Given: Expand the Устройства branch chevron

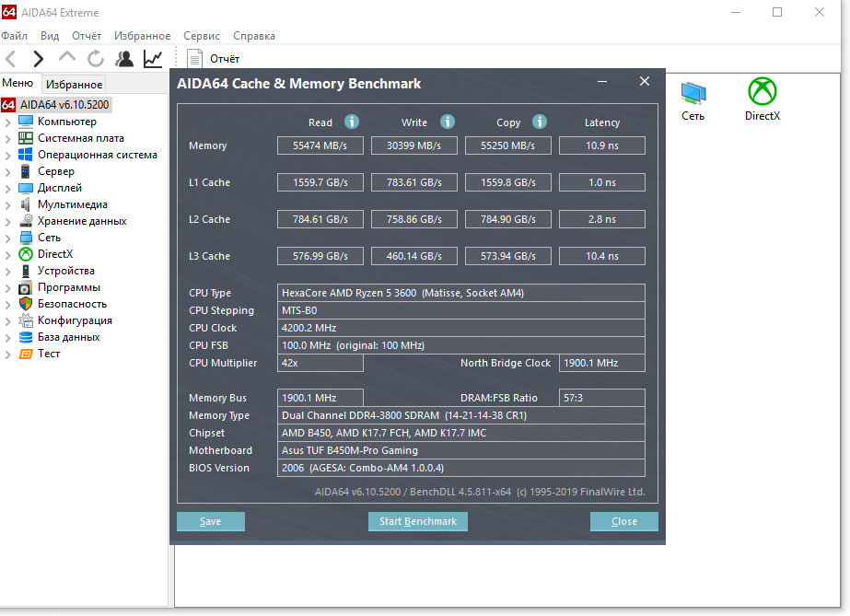Looking at the screenshot, I should [7, 272].
